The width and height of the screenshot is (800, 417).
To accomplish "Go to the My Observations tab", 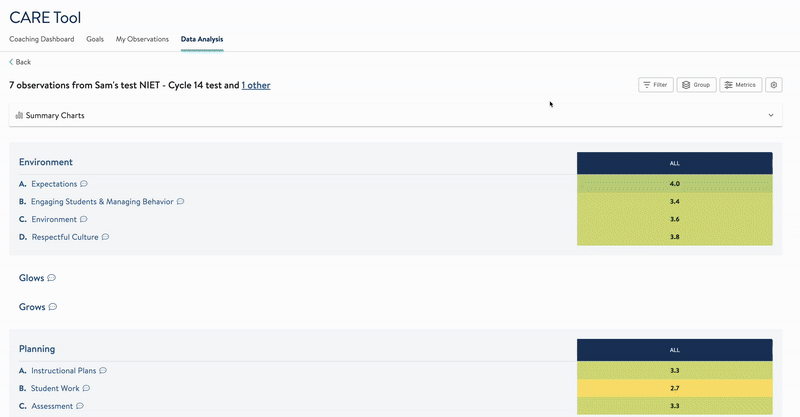I will pyautogui.click(x=142, y=39).
